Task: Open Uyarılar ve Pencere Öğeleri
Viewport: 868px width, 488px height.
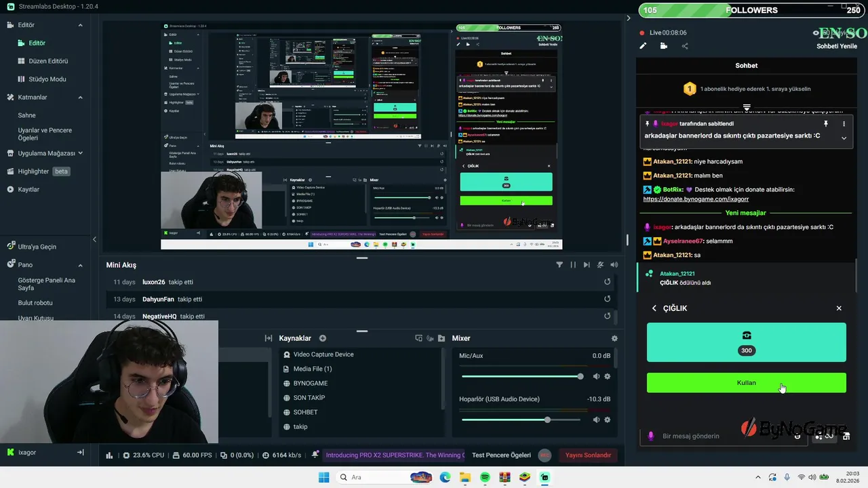Action: point(45,134)
